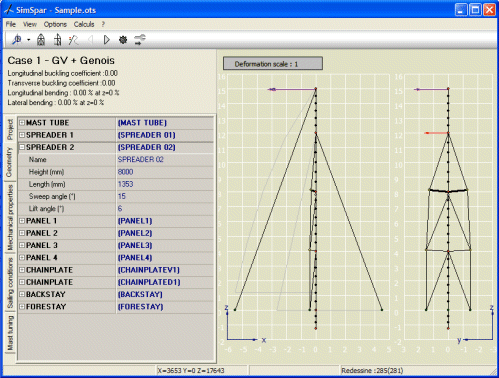Edit the Height value 8000
The width and height of the screenshot is (499, 378).
tap(165, 172)
